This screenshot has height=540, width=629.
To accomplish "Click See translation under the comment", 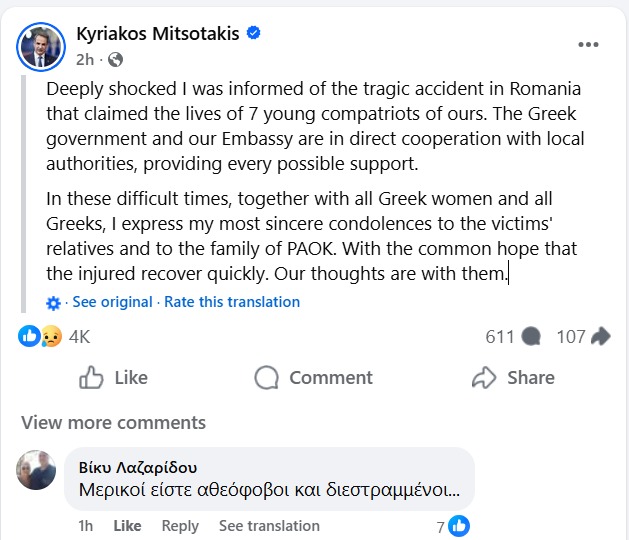I will coord(269,526).
